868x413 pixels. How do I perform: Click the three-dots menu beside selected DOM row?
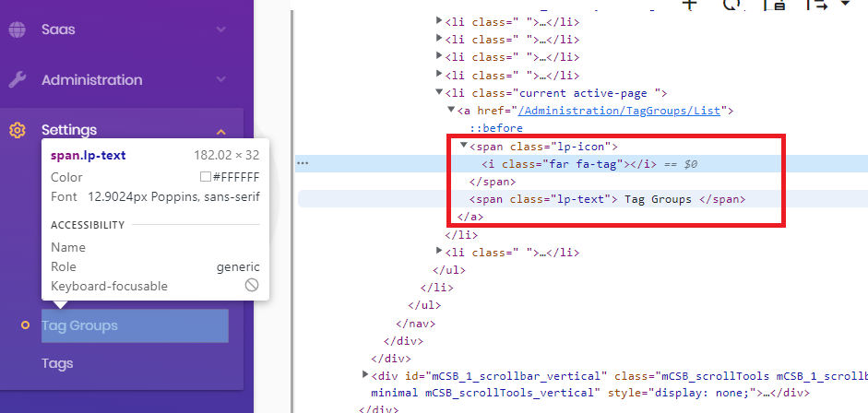click(x=302, y=163)
